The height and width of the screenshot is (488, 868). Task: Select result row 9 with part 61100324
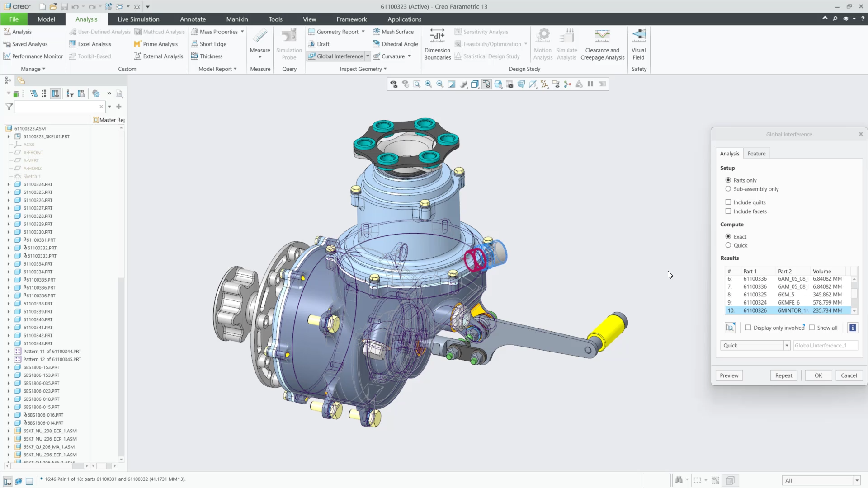(788, 303)
